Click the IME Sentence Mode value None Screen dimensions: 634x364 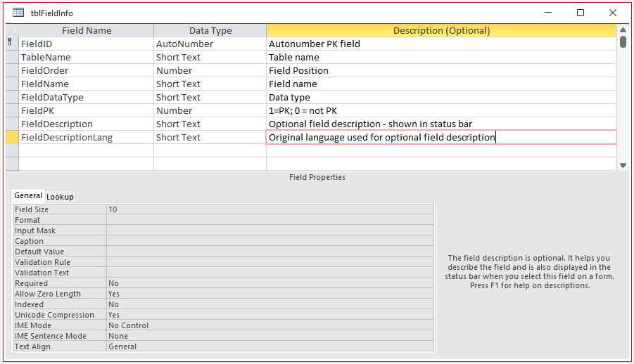click(x=270, y=336)
